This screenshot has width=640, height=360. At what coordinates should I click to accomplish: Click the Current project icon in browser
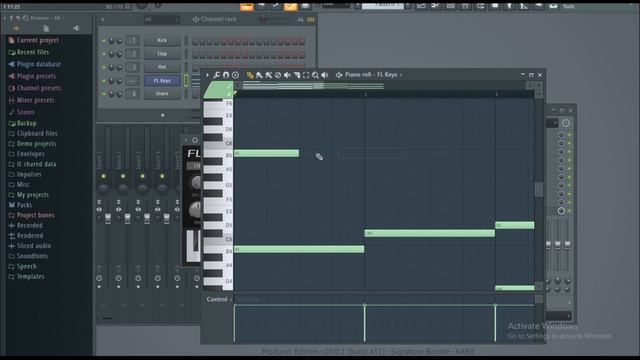[x=11, y=40]
